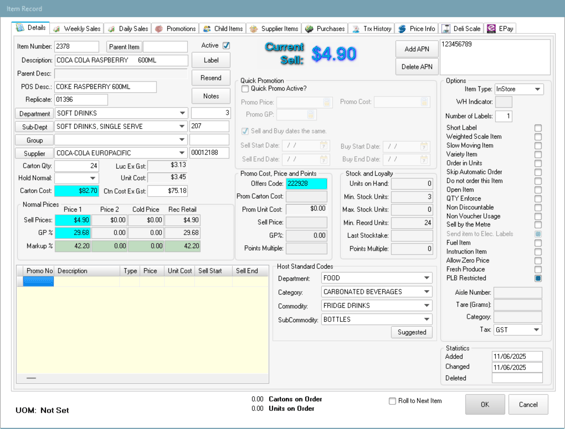565x429 pixels.
Task: Click the Label button
Action: 211,60
